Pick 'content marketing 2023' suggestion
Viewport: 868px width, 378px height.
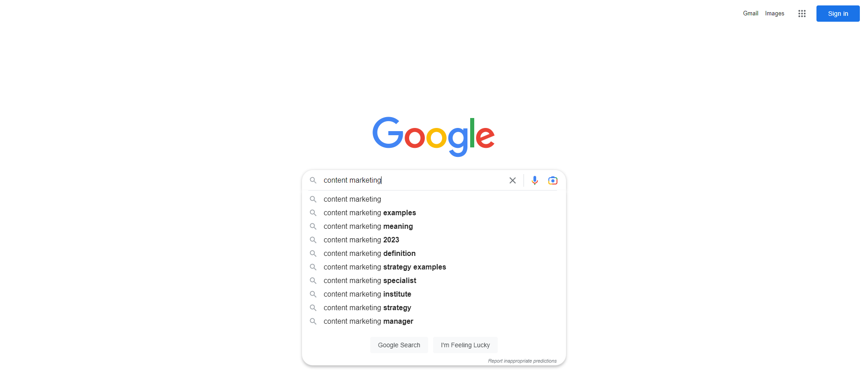click(x=434, y=240)
